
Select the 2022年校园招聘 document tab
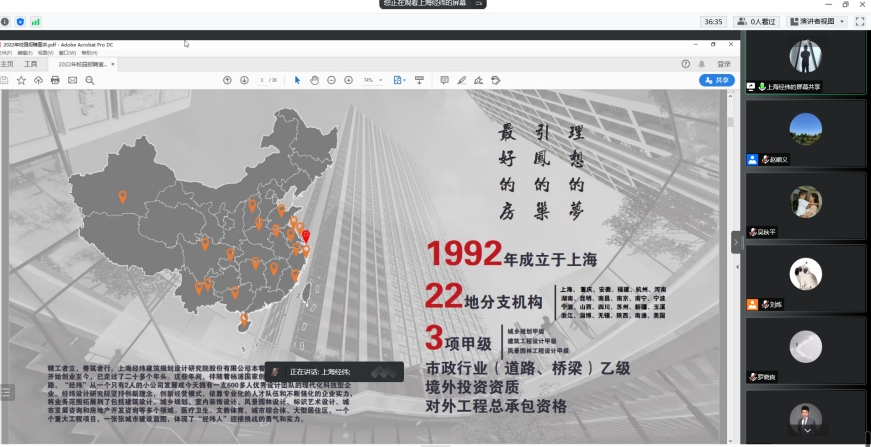tap(83, 64)
